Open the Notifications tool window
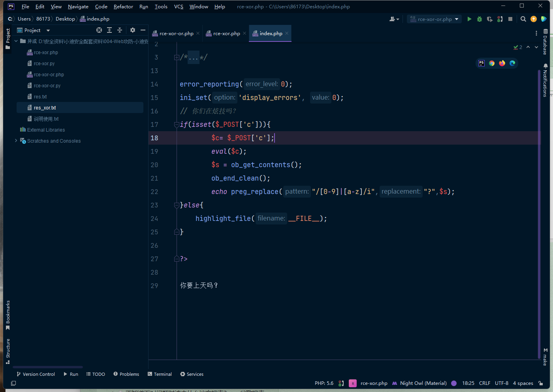This screenshot has height=392, width=553. point(545,80)
